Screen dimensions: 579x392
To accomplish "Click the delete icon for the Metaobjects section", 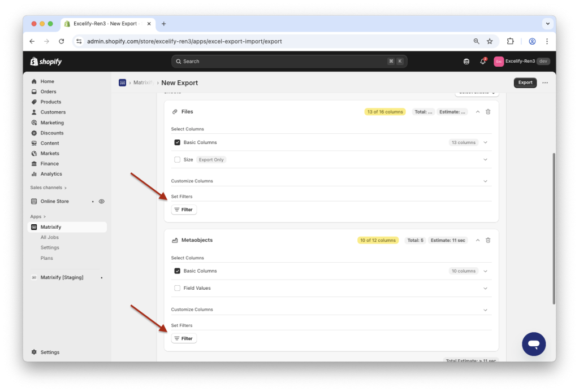I will coord(487,239).
